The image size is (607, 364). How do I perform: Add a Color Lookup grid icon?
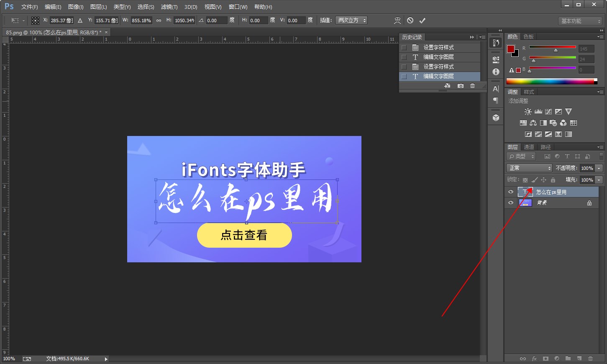574,123
